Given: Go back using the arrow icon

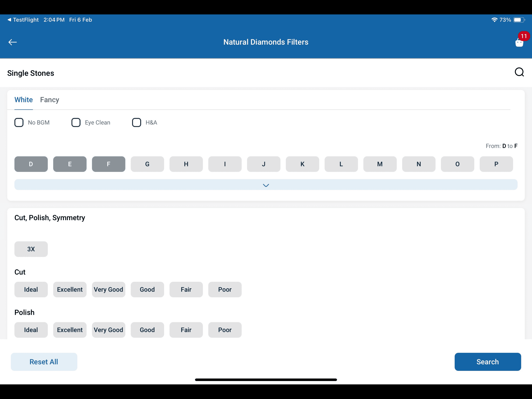Looking at the screenshot, I should point(12,42).
